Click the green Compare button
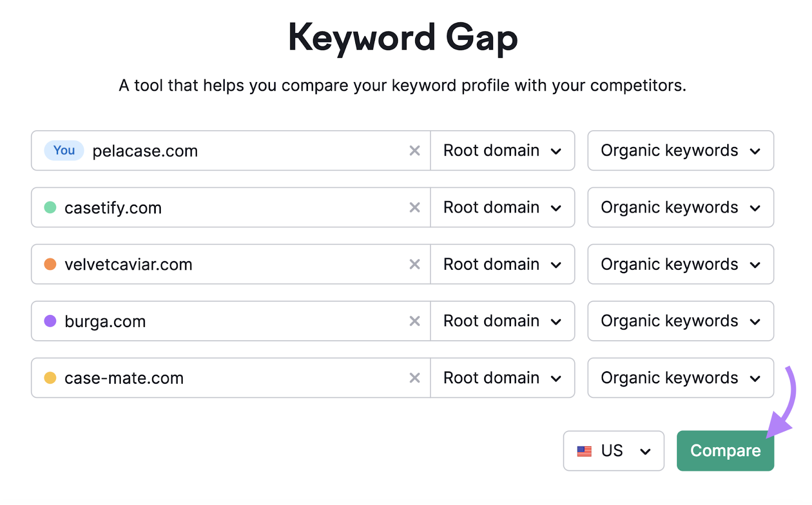The width and height of the screenshot is (812, 505). click(725, 450)
